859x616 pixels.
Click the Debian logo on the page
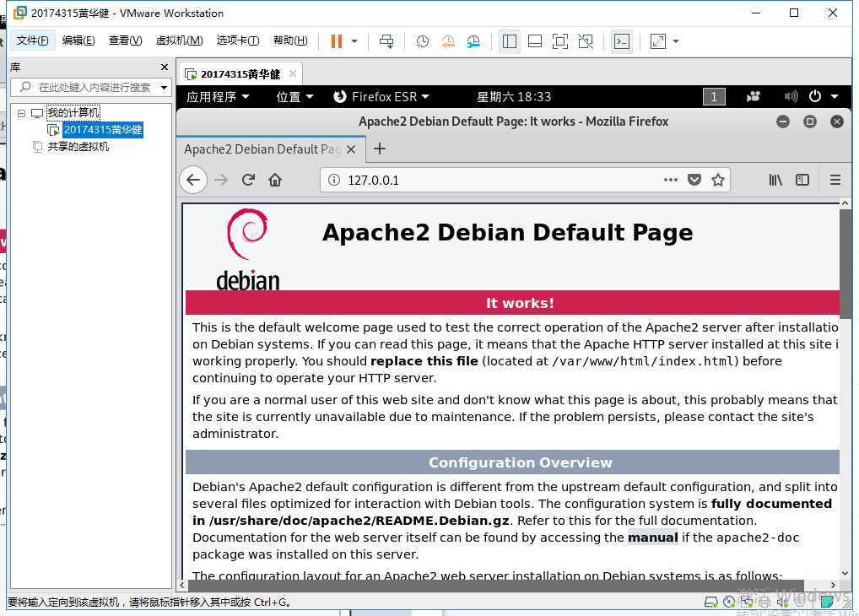point(247,250)
